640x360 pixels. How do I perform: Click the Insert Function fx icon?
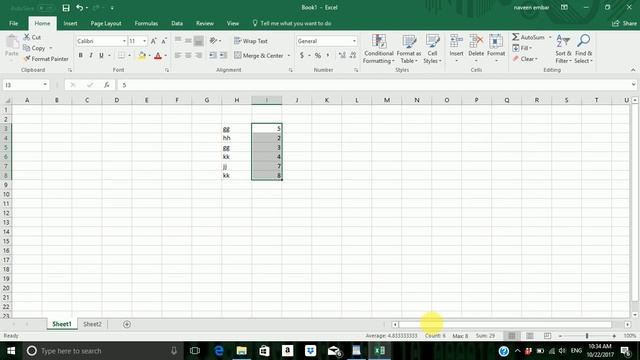[x=107, y=85]
